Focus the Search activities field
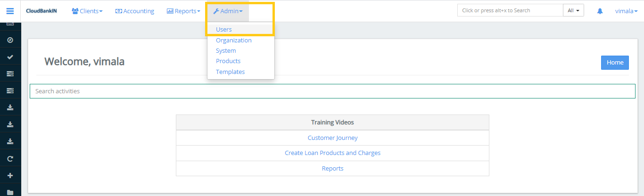The image size is (644, 196). [x=332, y=91]
